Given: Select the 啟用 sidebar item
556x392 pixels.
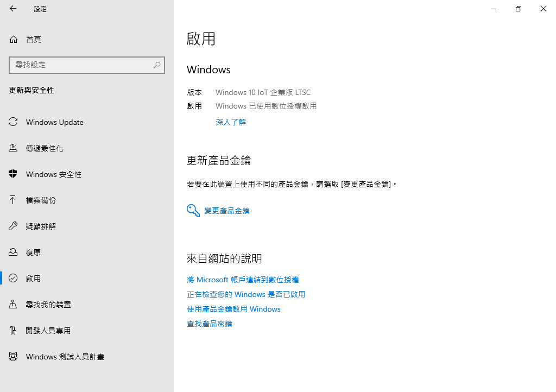Looking at the screenshot, I should (87, 278).
